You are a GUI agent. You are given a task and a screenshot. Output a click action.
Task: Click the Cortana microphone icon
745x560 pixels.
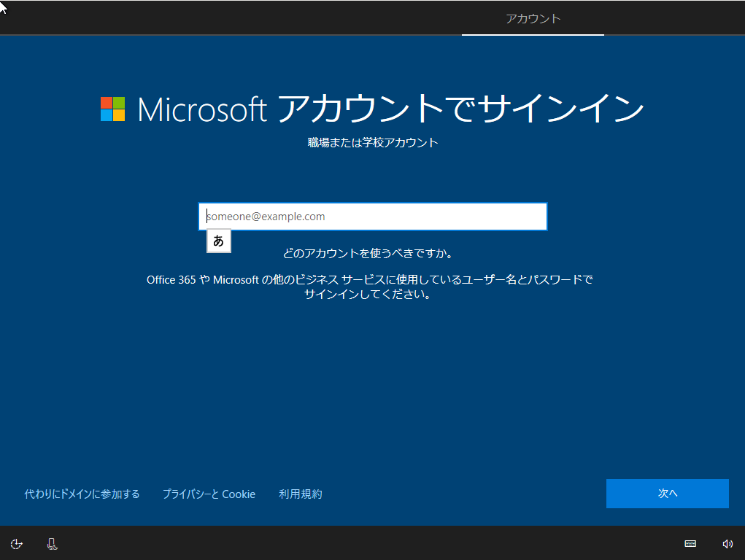(x=53, y=544)
